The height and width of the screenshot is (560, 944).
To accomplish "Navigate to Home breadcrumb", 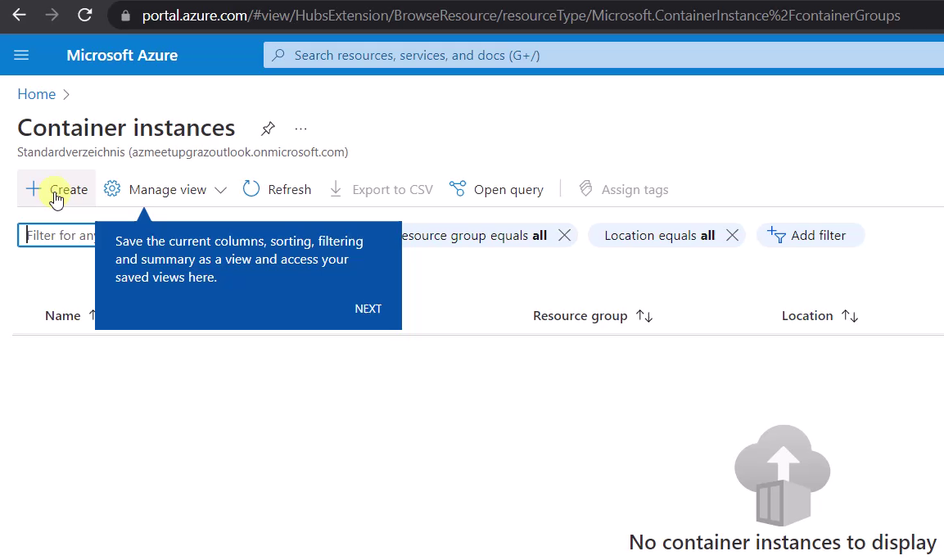I will tap(36, 94).
